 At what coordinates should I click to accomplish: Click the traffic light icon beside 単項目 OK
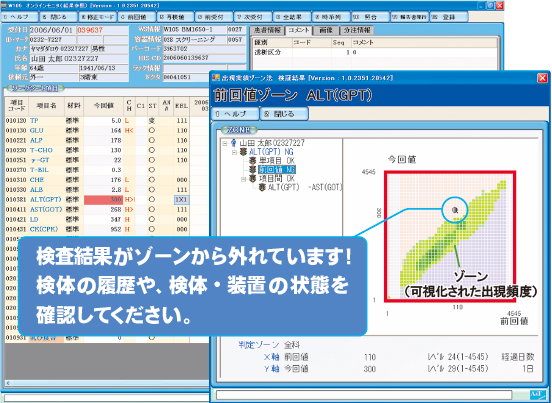coord(252,161)
